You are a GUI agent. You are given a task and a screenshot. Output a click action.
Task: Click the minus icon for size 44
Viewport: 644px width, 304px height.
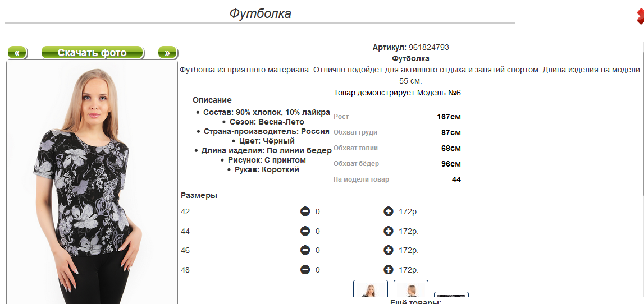pyautogui.click(x=305, y=232)
